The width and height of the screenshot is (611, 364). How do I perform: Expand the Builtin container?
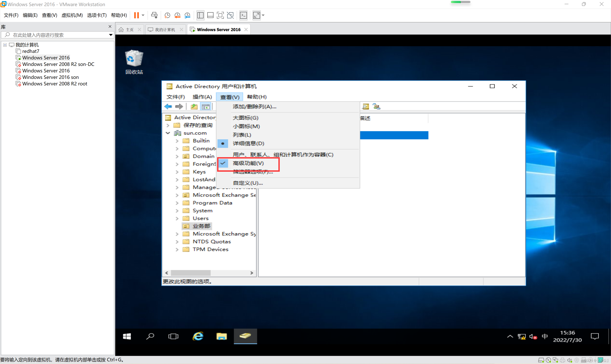pyautogui.click(x=177, y=141)
